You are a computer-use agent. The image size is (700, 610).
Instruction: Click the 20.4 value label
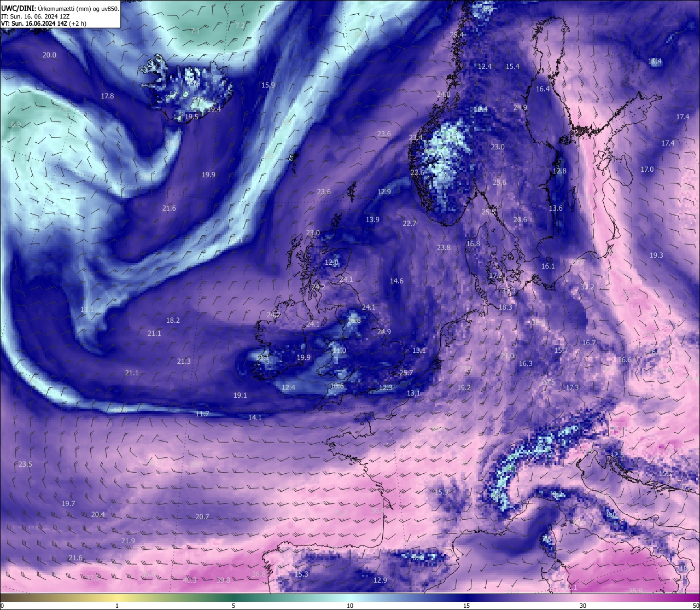(x=98, y=515)
